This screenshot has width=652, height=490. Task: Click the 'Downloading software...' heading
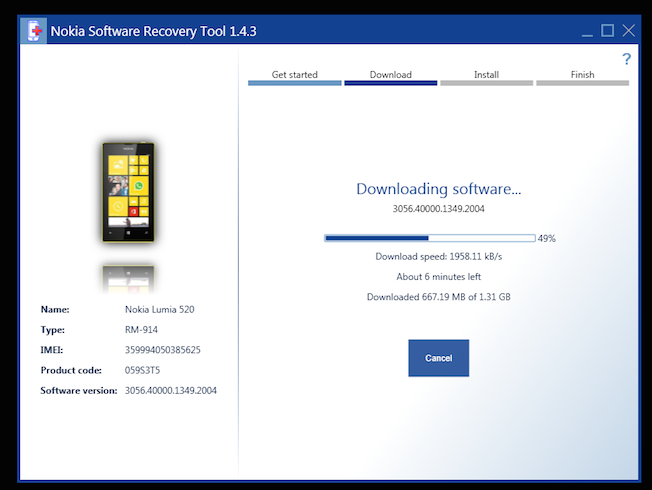438,189
